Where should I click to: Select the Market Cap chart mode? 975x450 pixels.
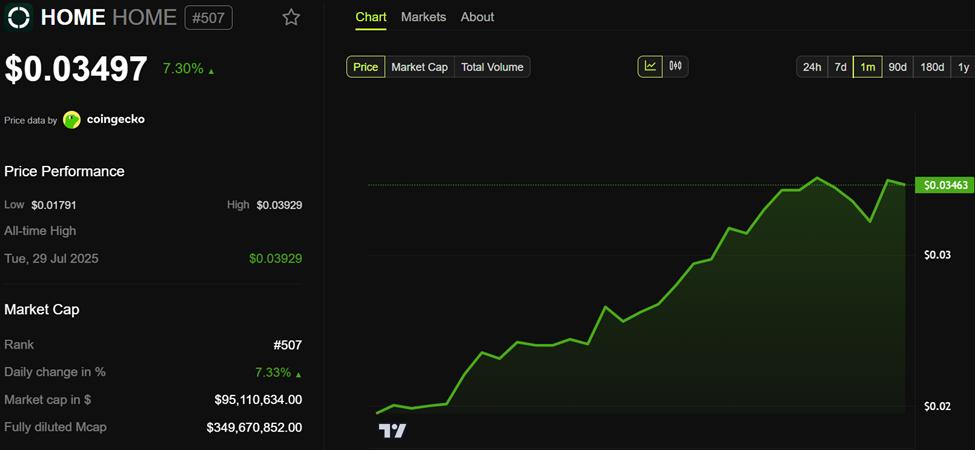point(420,67)
